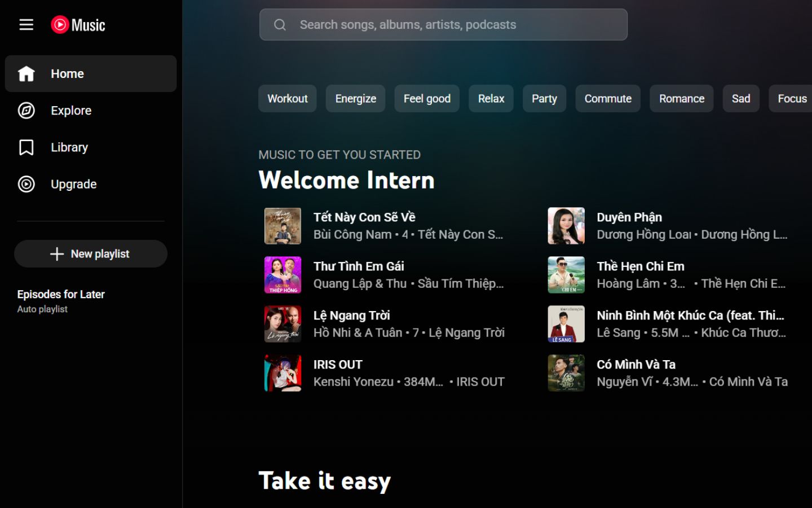Play Thề Hẹn Chi Em thumbnail
Image resolution: width=812 pixels, height=508 pixels.
pos(567,275)
